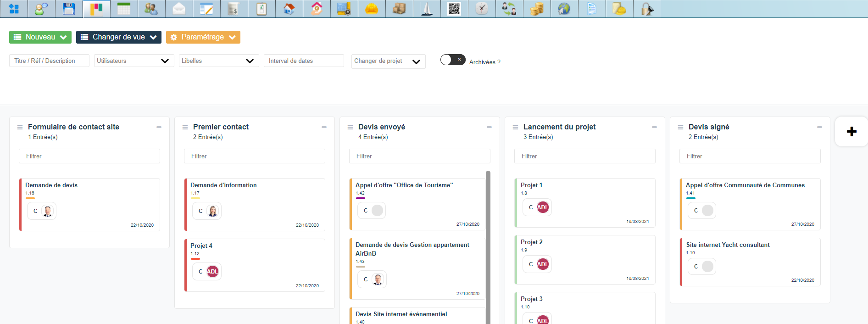Open the dollar receipt invoice icon

pyautogui.click(x=234, y=9)
